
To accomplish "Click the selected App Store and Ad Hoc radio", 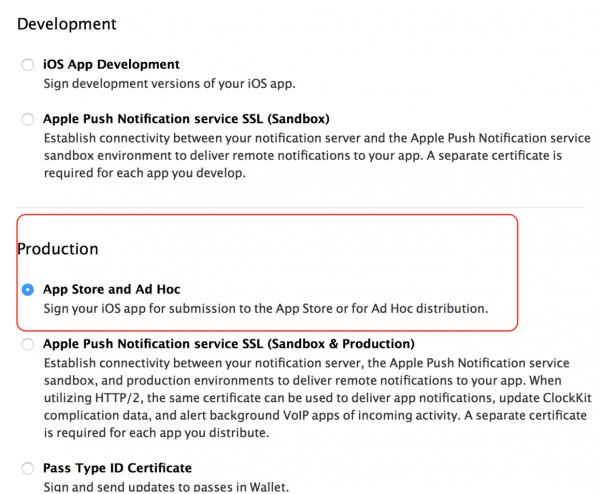I will 27,290.
